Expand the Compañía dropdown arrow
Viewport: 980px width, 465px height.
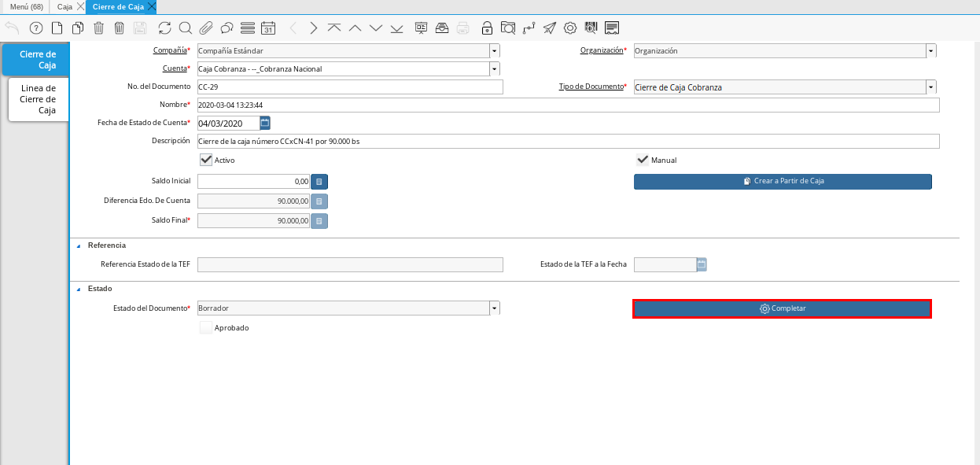click(x=495, y=51)
